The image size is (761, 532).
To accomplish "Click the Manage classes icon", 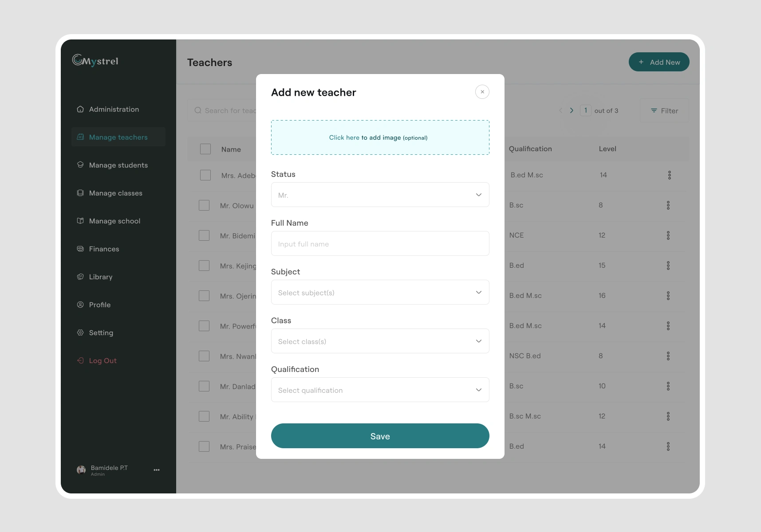I will pos(80,193).
